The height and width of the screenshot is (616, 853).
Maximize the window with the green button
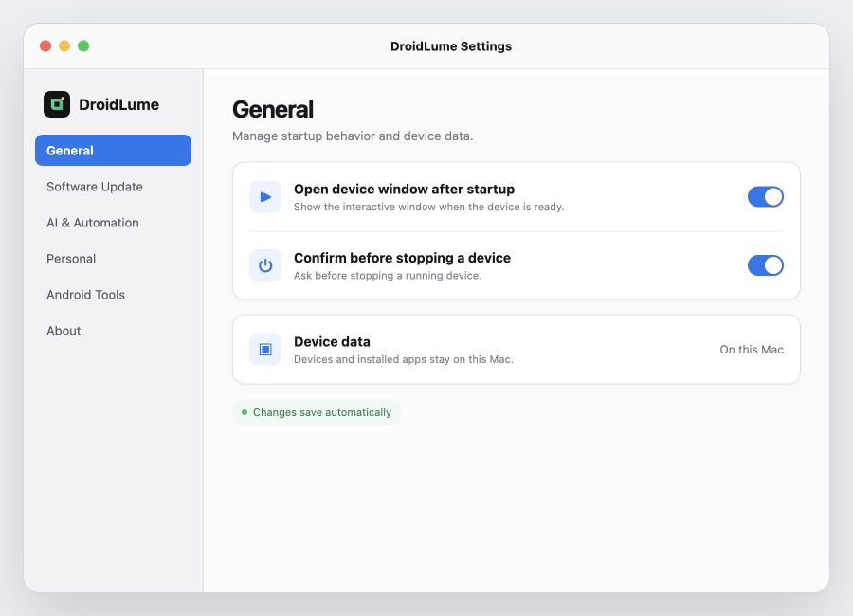(83, 46)
